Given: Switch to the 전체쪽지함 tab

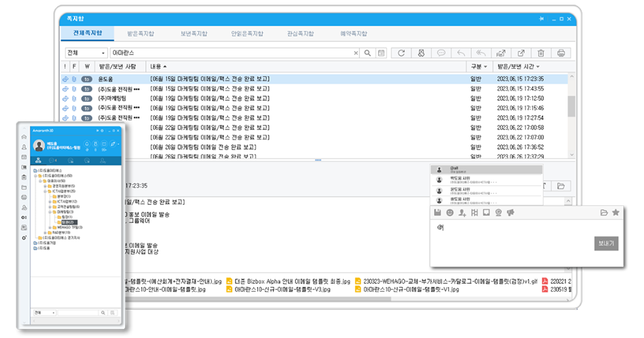Looking at the screenshot, I should (88, 33).
